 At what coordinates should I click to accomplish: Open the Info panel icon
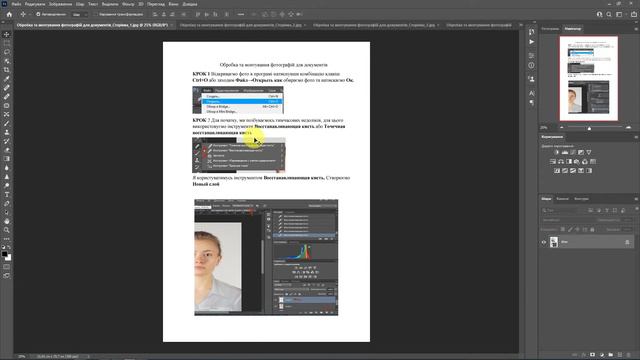point(531,65)
